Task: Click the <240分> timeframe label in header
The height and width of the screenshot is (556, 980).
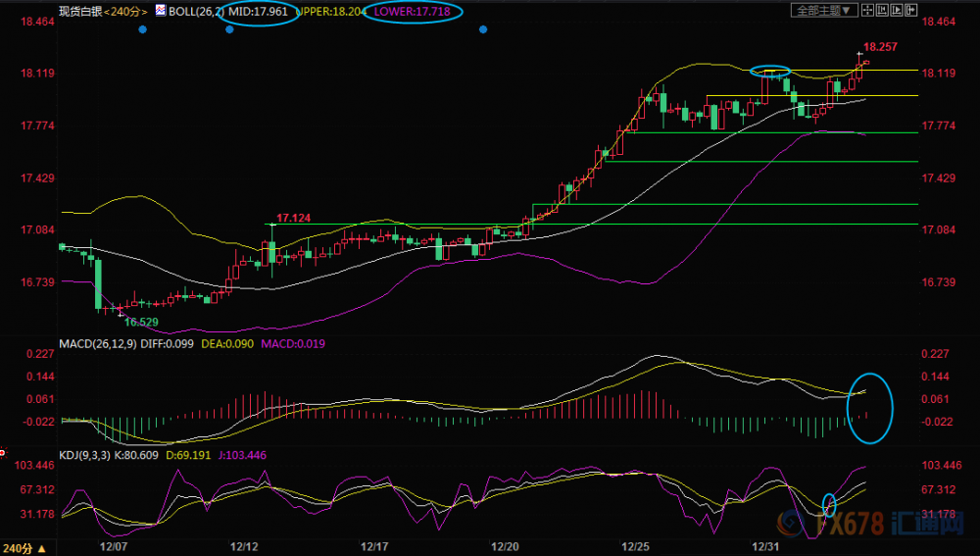Action: point(125,11)
